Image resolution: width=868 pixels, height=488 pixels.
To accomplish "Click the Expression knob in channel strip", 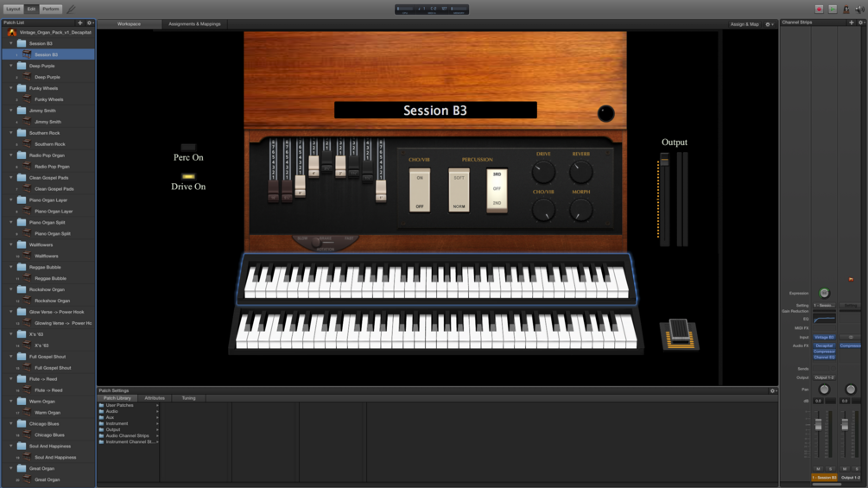I will (x=824, y=294).
